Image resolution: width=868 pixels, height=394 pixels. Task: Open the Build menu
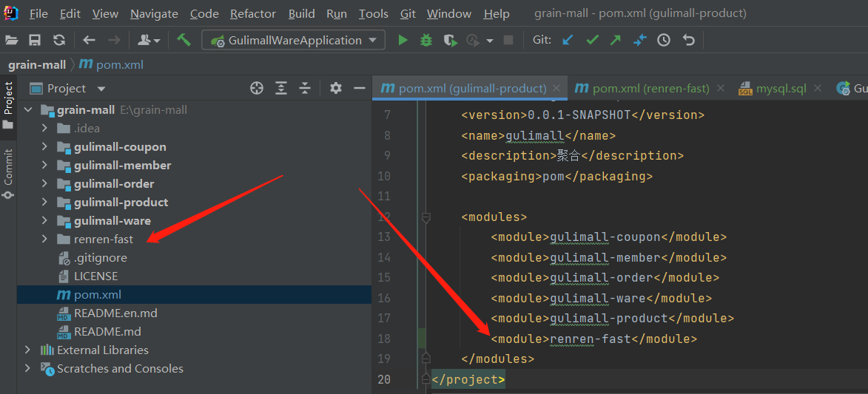pos(302,14)
